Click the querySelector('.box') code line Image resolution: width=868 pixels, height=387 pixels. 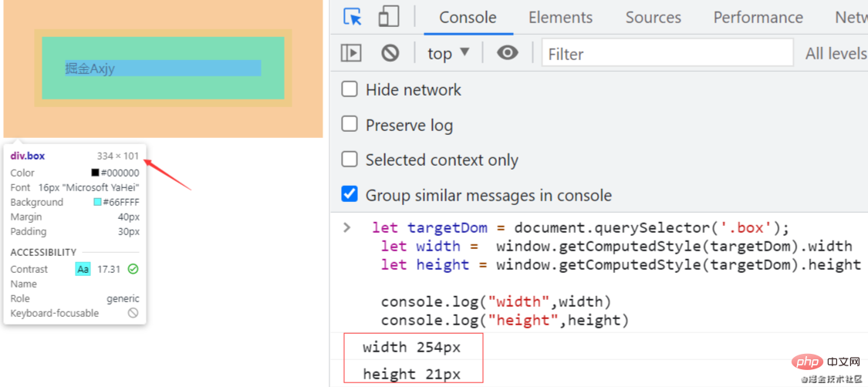click(581, 227)
